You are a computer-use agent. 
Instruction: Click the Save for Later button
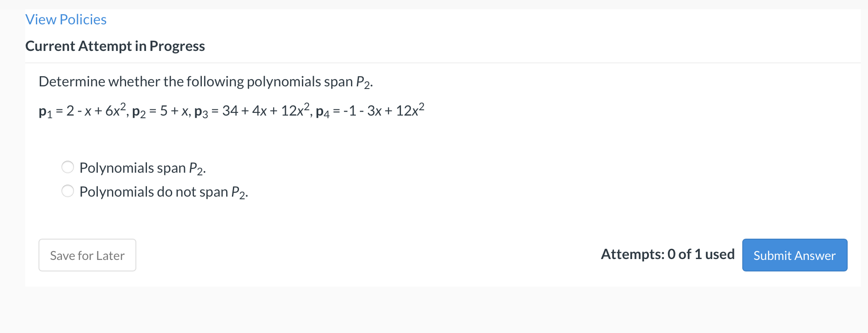point(87,255)
